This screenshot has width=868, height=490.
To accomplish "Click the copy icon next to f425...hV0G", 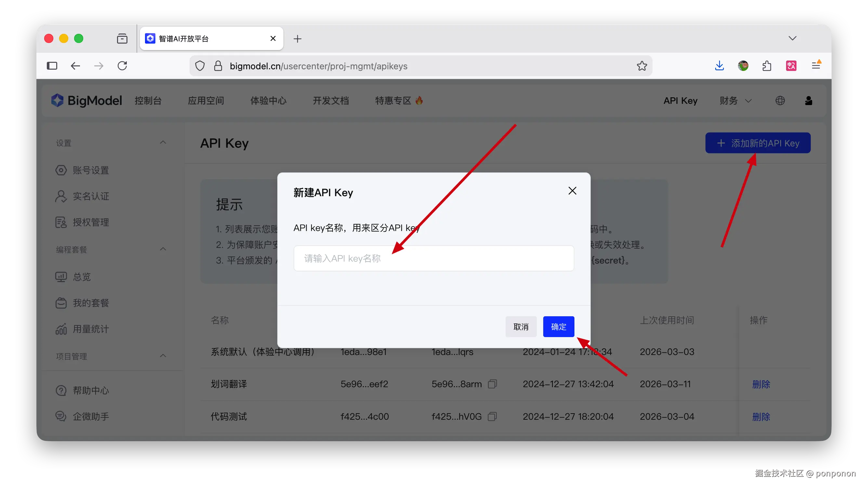I will point(492,416).
